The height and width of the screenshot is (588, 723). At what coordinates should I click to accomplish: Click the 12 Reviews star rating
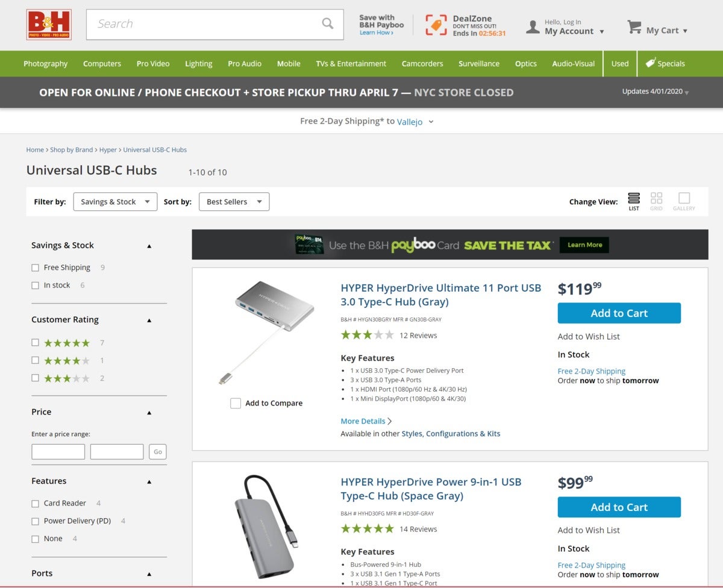367,335
